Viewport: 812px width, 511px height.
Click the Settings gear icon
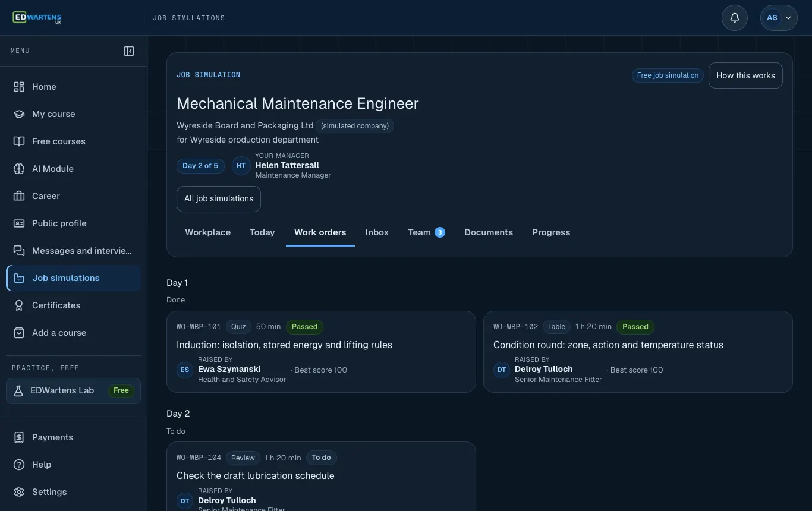coord(19,492)
